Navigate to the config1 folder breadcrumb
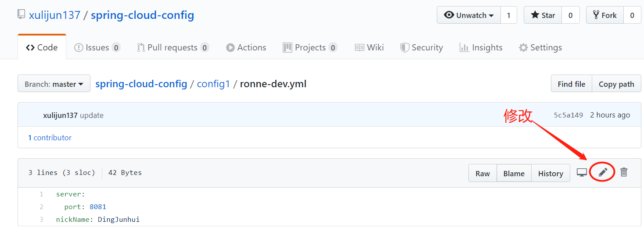 click(213, 84)
